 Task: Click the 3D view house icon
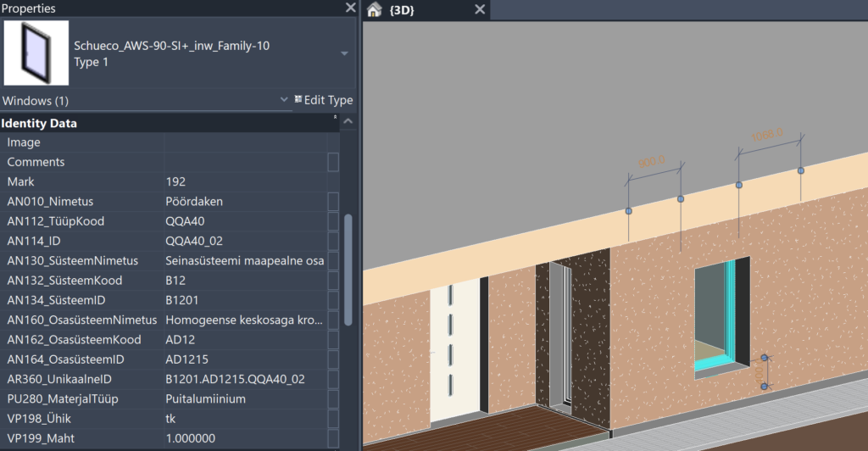[375, 9]
